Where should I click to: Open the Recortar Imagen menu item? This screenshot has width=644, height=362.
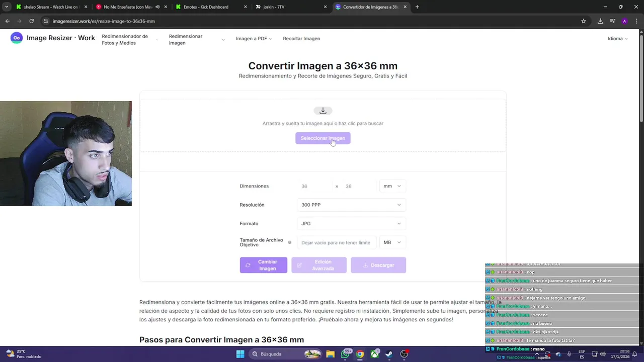pyautogui.click(x=301, y=39)
